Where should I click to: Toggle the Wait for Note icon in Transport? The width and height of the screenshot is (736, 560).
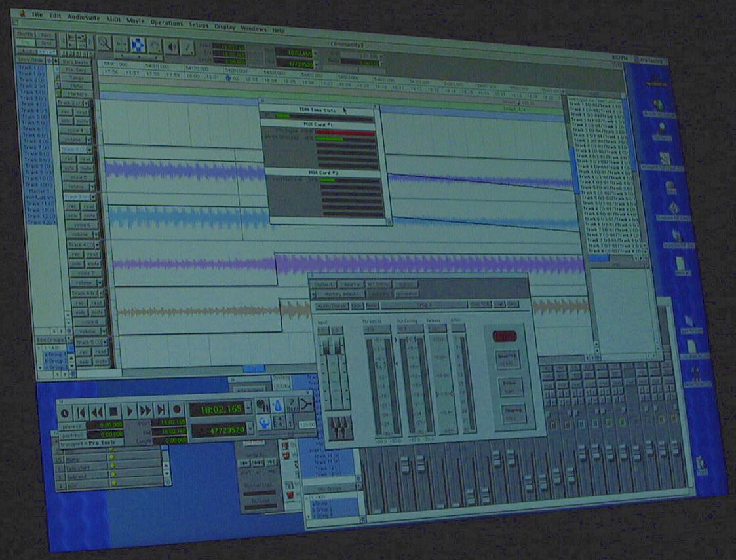point(263,405)
